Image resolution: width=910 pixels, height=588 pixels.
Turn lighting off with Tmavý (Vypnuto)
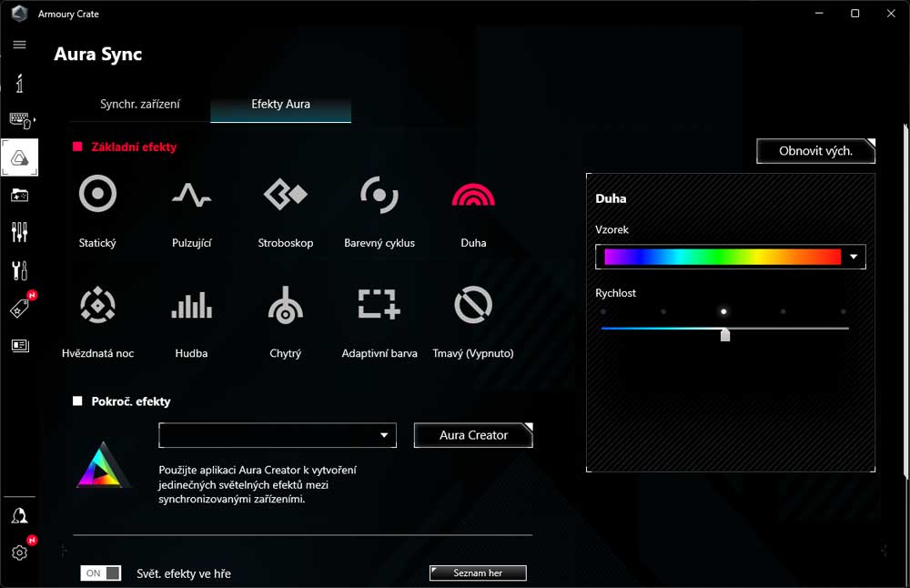click(x=472, y=304)
